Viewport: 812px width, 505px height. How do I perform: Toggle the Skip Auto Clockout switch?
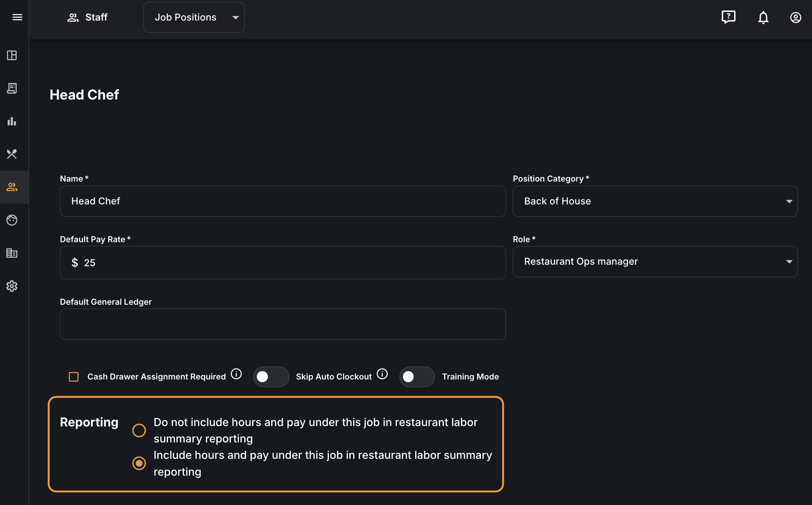pyautogui.click(x=271, y=377)
